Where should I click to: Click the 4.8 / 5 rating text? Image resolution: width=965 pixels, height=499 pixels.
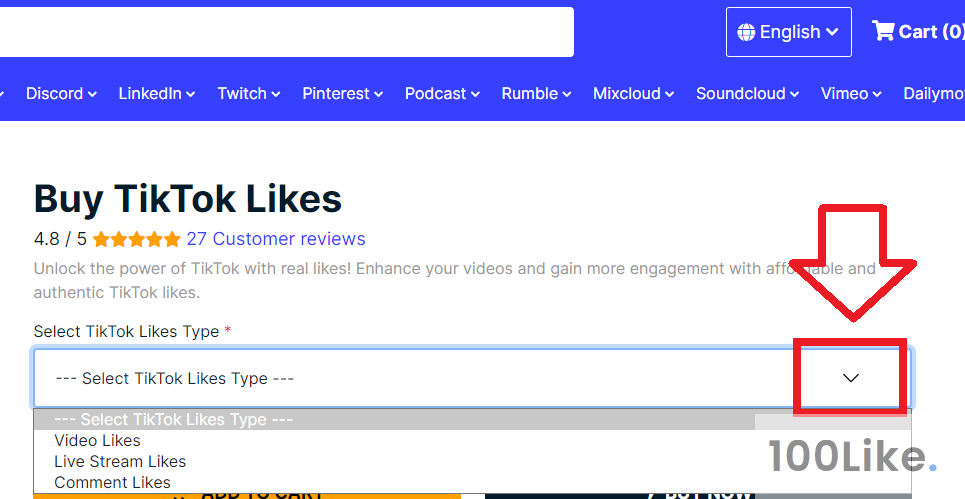60,239
